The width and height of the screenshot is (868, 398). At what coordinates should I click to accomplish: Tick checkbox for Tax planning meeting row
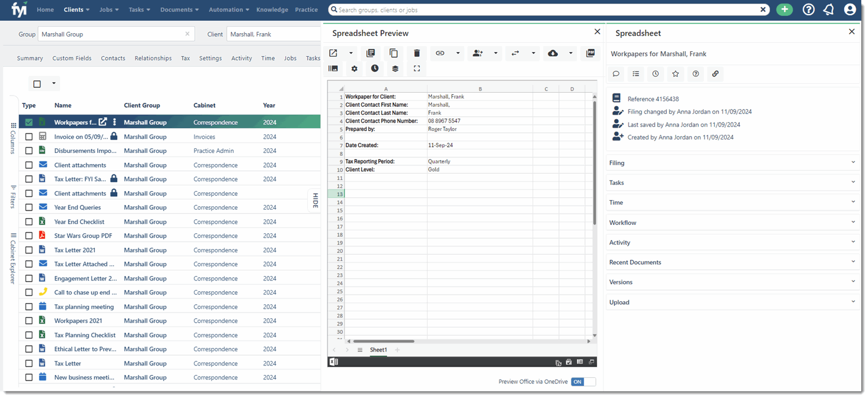pyautogui.click(x=29, y=307)
